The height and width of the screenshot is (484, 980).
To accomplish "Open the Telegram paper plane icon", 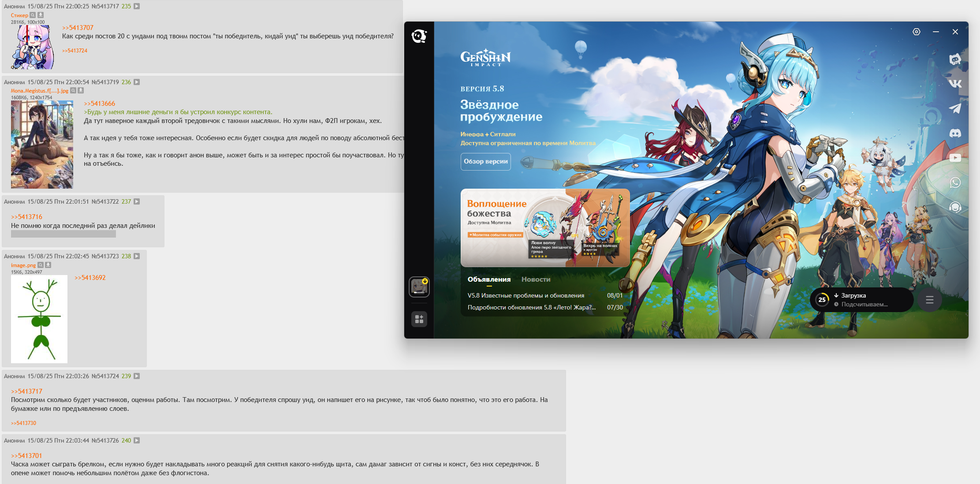I will click(x=955, y=108).
